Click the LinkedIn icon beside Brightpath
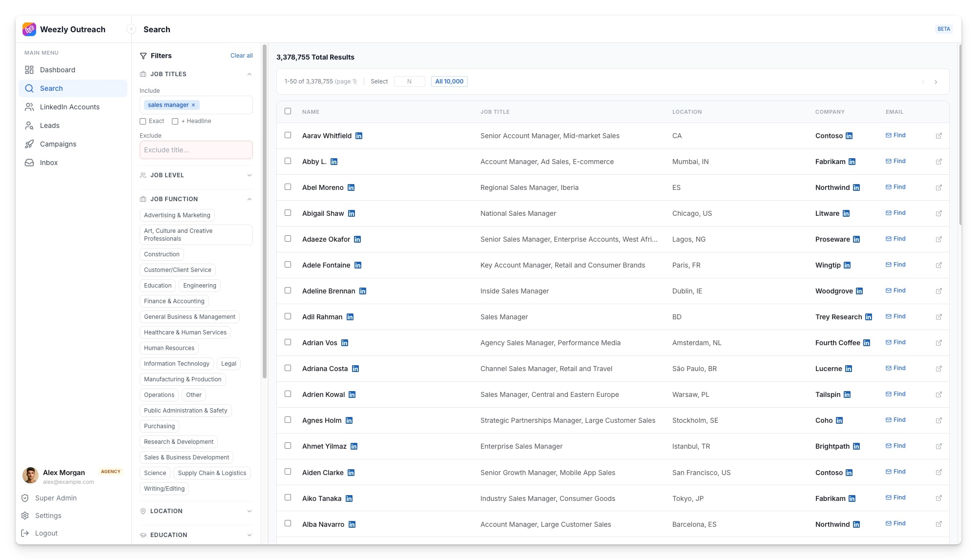 pos(856,446)
